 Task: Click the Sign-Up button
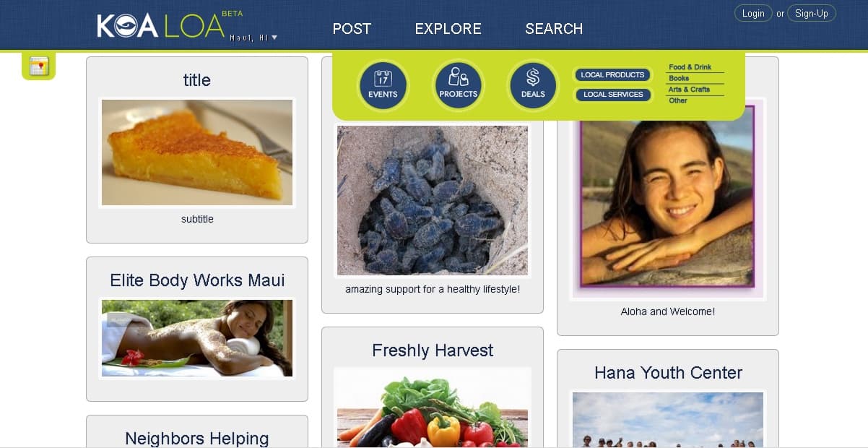pyautogui.click(x=812, y=13)
